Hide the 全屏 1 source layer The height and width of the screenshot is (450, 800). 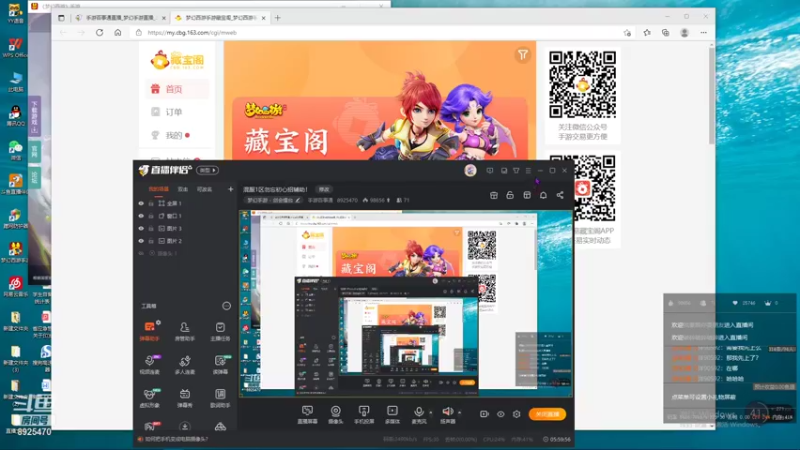click(x=141, y=203)
